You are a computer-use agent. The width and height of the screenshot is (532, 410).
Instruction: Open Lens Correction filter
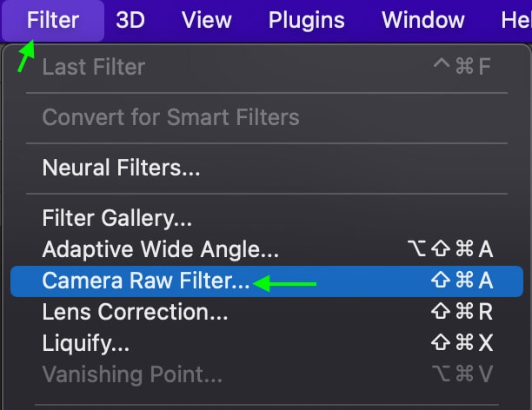[135, 313]
